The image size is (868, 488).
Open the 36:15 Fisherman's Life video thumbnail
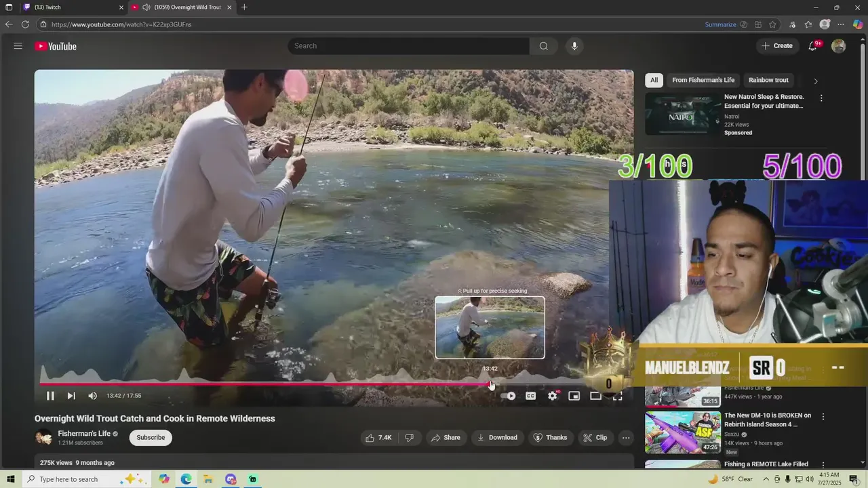[x=683, y=396]
